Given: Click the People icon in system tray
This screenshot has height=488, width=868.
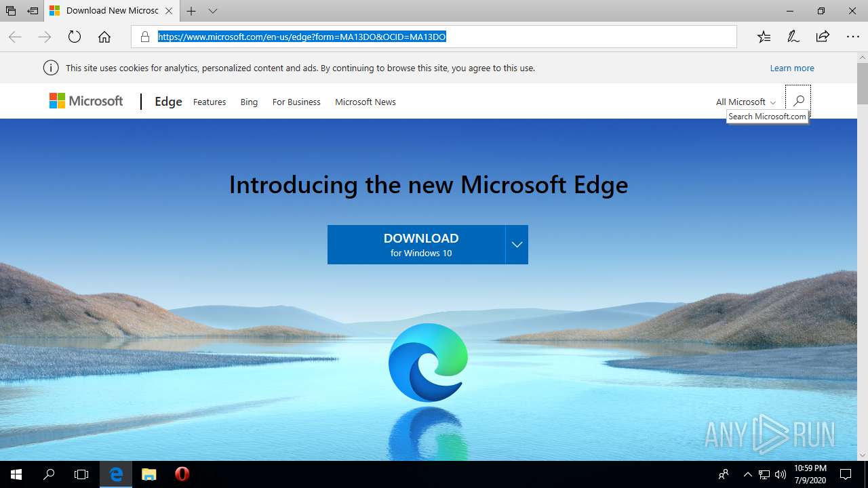Looking at the screenshot, I should tap(724, 474).
